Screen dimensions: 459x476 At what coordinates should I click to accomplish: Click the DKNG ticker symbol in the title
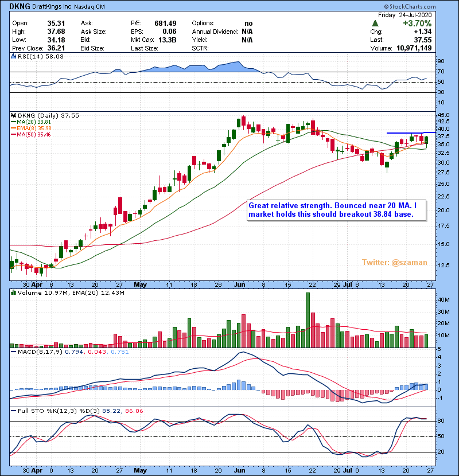click(20, 6)
